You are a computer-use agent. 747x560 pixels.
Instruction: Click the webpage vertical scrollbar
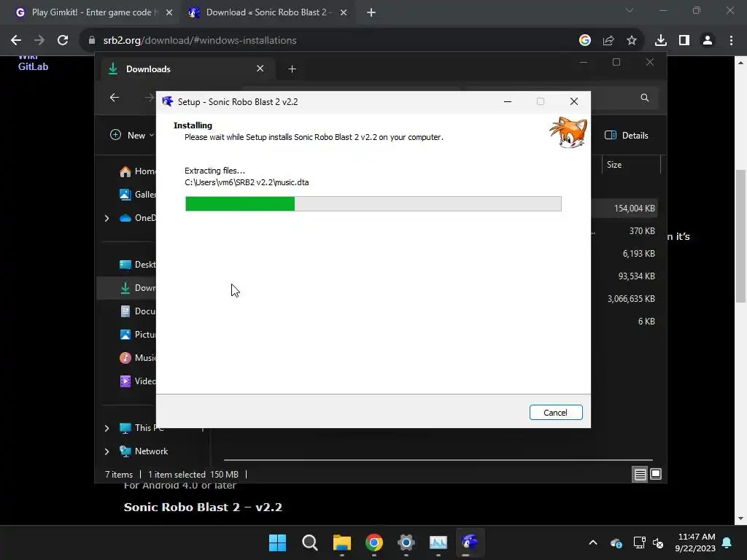740,236
